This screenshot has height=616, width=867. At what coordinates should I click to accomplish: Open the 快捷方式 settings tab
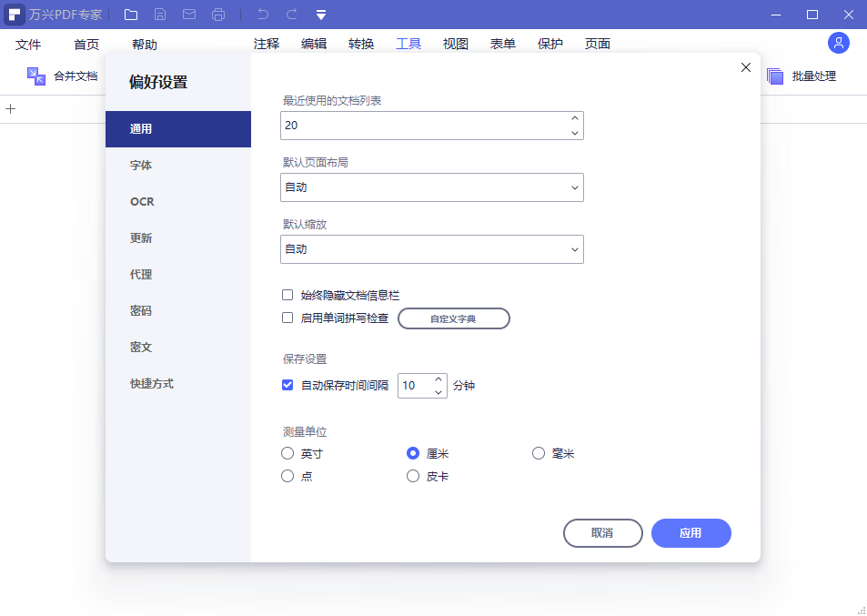(152, 383)
